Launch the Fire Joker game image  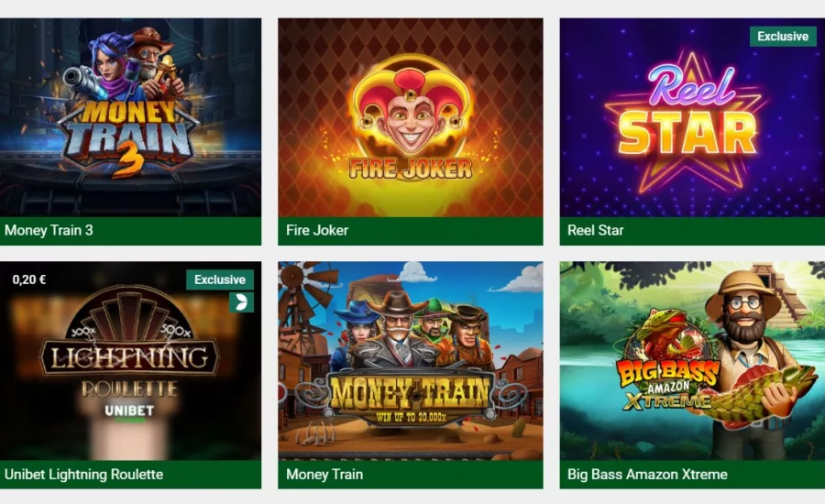coord(411,117)
